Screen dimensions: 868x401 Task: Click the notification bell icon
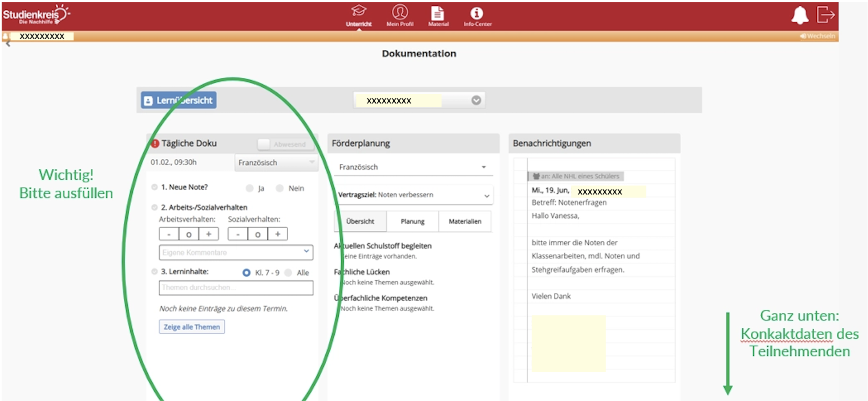[800, 15]
